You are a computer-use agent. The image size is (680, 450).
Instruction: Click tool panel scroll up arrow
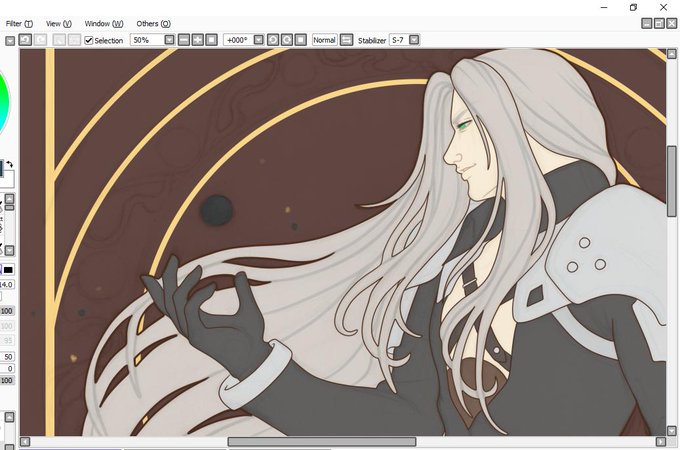(x=10, y=199)
